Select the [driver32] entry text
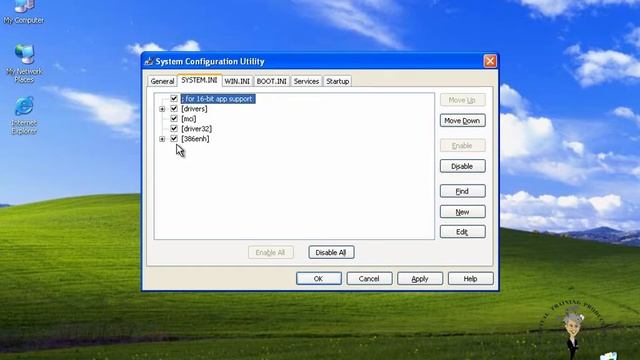 (x=196, y=129)
